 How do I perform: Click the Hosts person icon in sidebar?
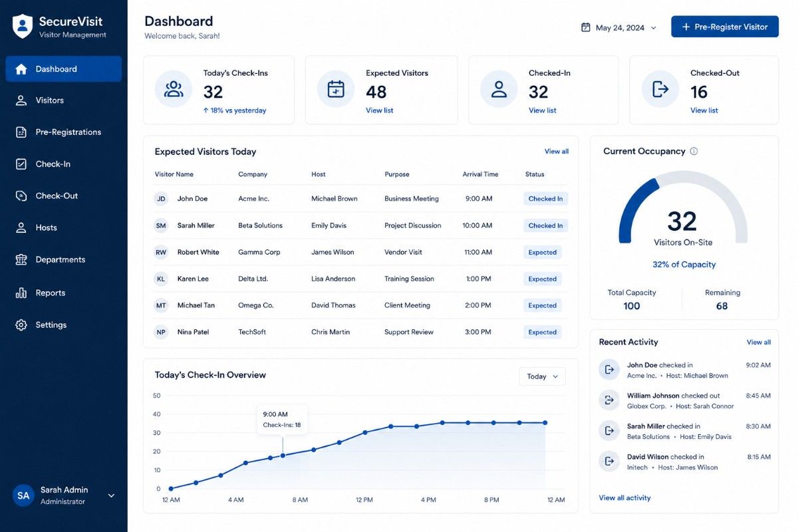point(21,227)
